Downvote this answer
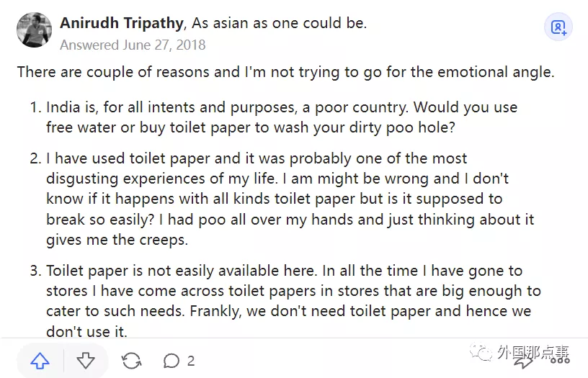This screenshot has height=378, width=588. click(x=86, y=360)
